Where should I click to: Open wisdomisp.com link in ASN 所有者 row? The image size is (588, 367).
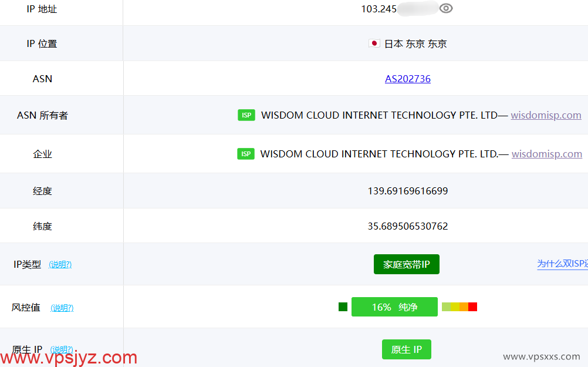[546, 115]
